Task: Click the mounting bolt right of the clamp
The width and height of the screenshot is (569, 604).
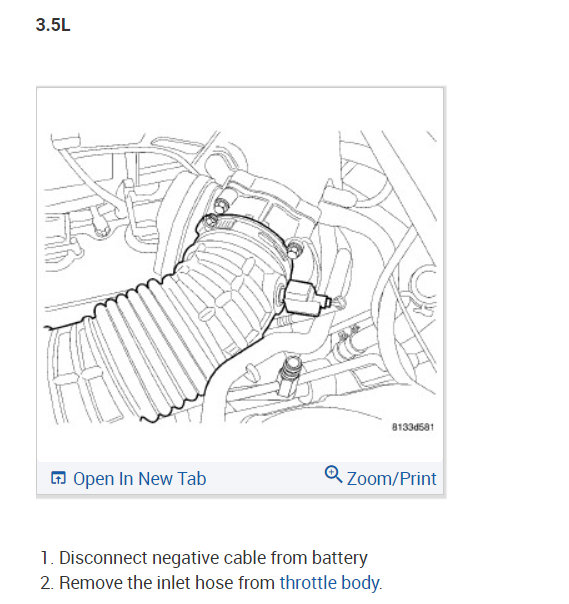Action: [294, 249]
